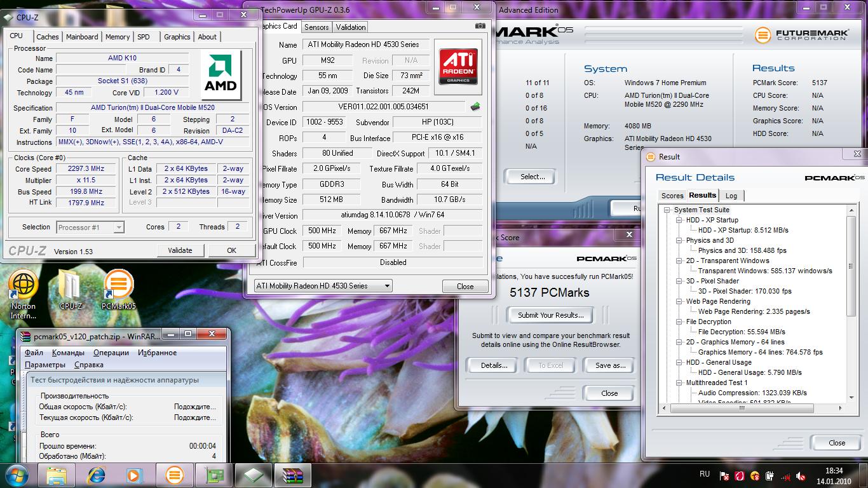Switch to the Caches tab in CPU-Z
868x488 pixels.
47,37
